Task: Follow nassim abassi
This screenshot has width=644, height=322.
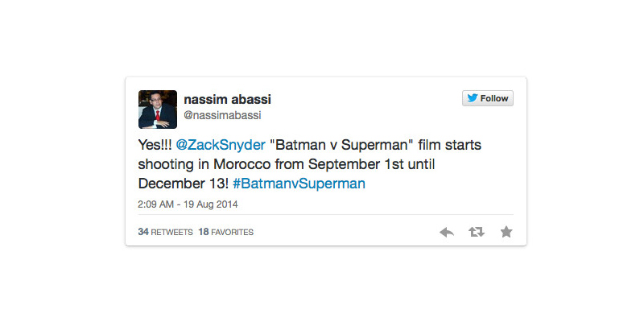Action: pos(488,98)
